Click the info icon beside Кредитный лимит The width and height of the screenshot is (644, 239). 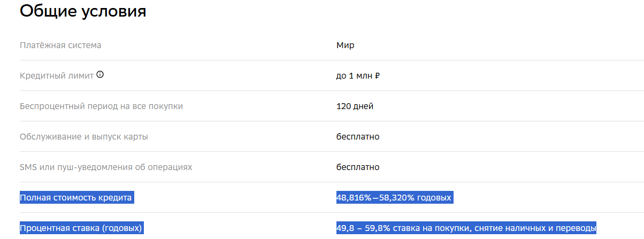[100, 75]
